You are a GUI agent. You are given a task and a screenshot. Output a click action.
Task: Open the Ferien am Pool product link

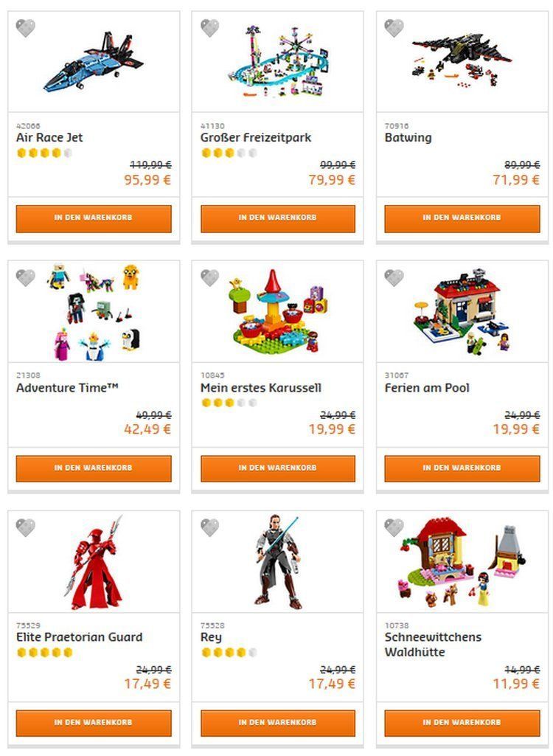[427, 388]
